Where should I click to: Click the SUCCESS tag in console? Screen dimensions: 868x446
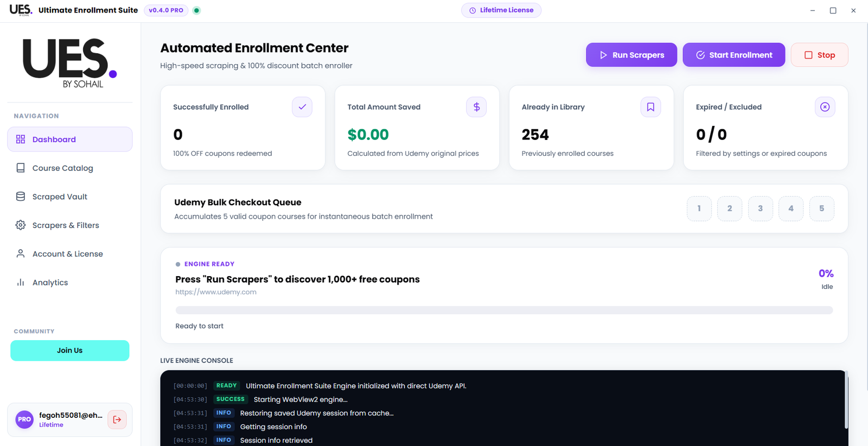click(231, 399)
